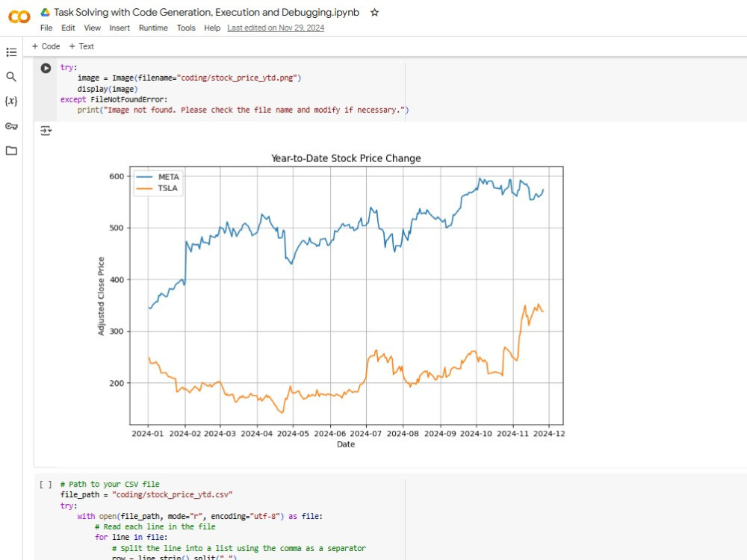Open the File menu

[46, 28]
